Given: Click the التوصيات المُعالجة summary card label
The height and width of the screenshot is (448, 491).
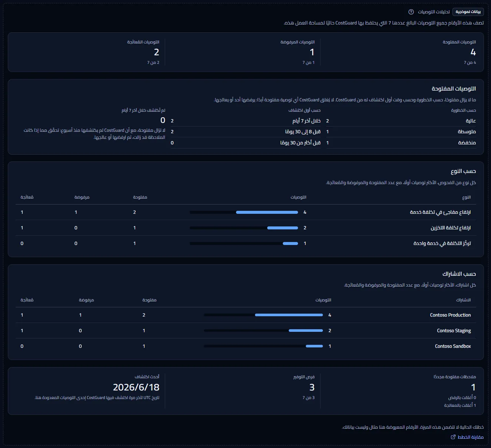Looking at the screenshot, I should coord(143,42).
